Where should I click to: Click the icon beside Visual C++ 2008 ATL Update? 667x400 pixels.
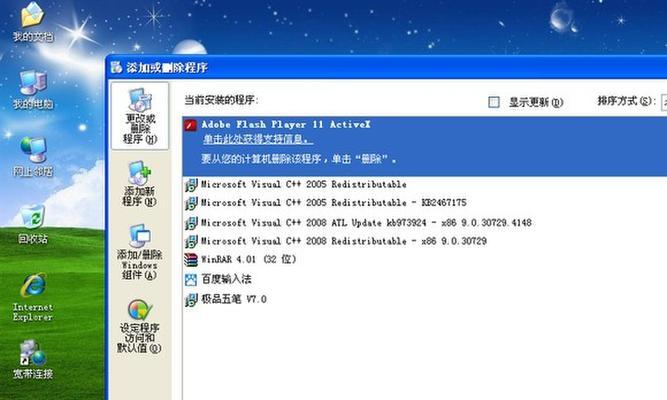tap(191, 223)
